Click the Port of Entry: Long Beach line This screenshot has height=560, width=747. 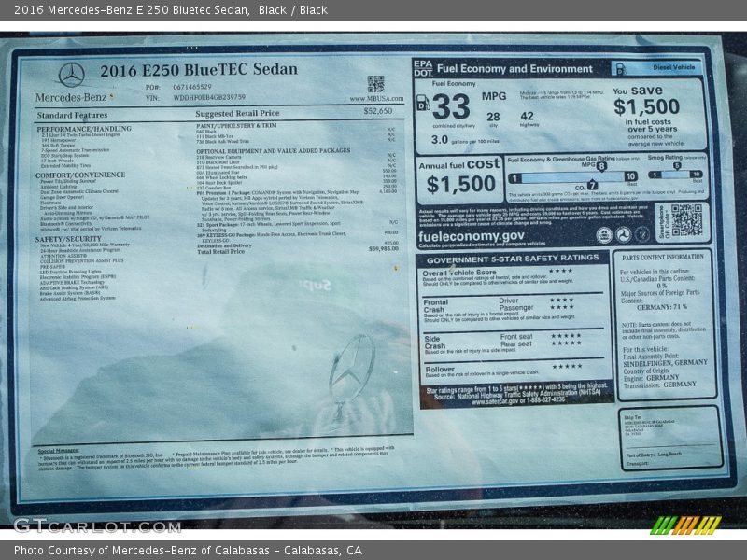coord(654,455)
